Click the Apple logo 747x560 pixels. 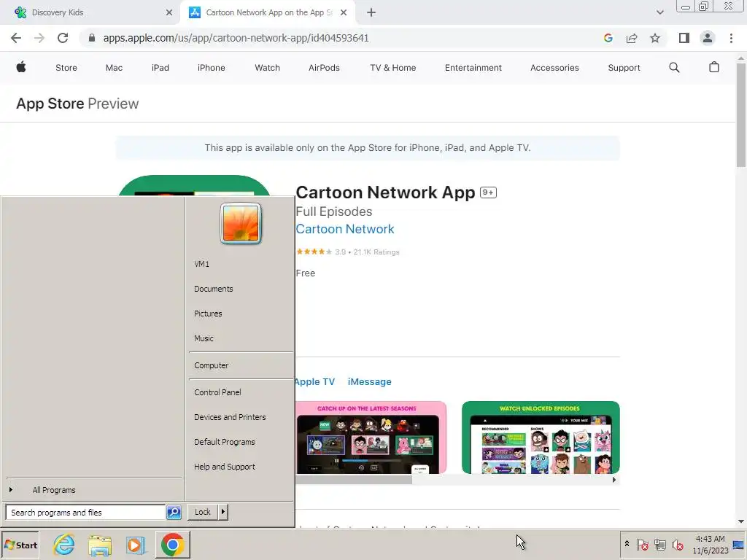pyautogui.click(x=21, y=67)
